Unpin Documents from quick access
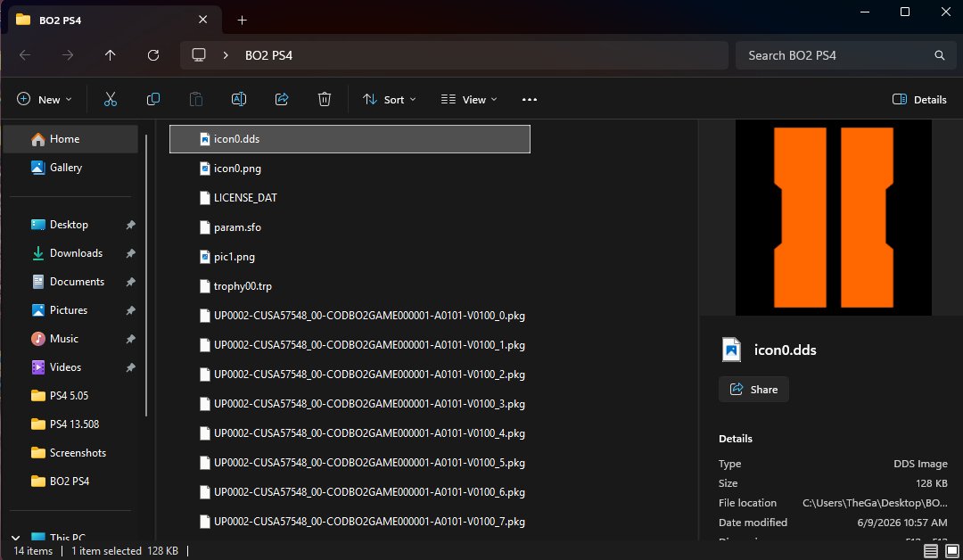Screen dimensions: 963x560 point(131,282)
